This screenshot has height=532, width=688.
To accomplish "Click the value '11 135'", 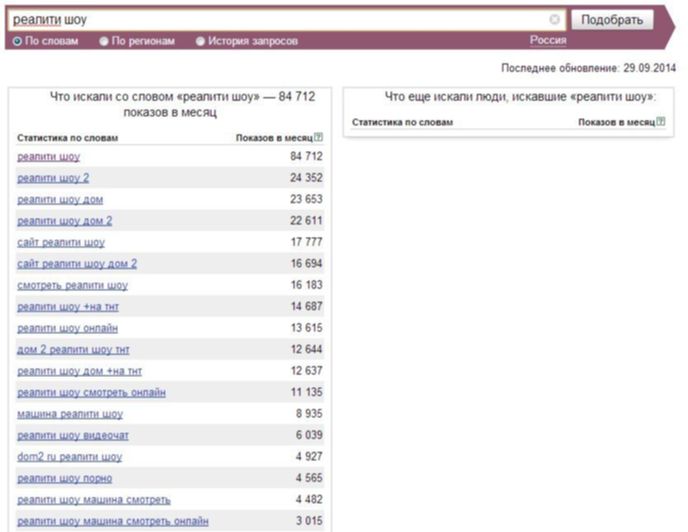I will coord(307,392).
